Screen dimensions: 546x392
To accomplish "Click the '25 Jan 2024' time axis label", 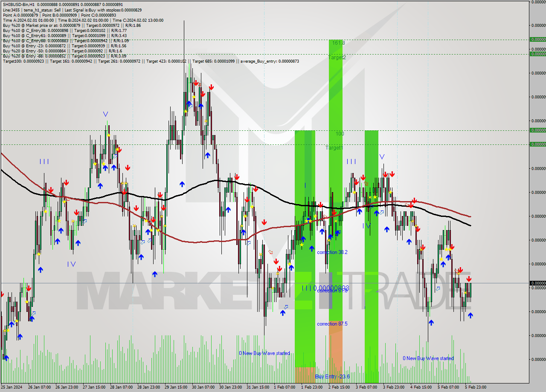I will 12,387.
